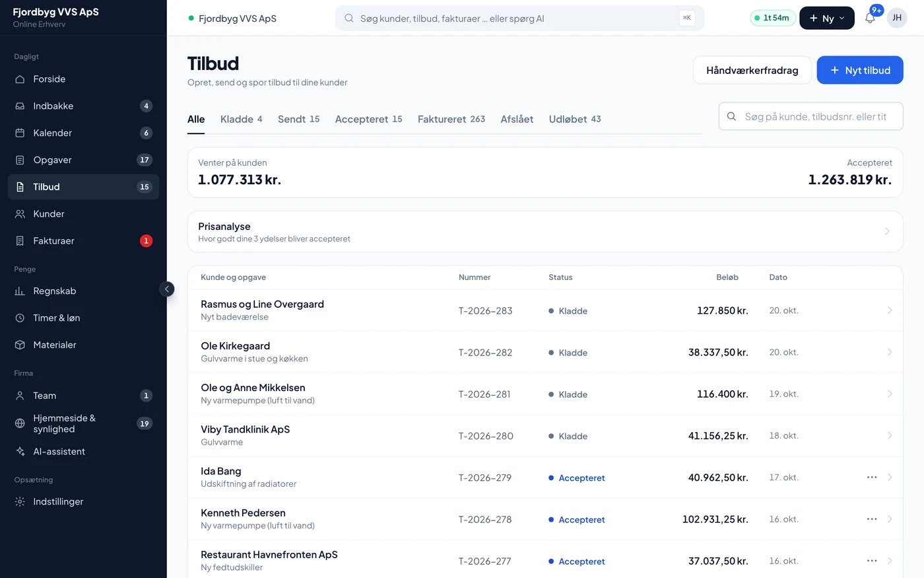The image size is (924, 578).
Task: Click the Indstillinger gear icon
Action: click(20, 502)
